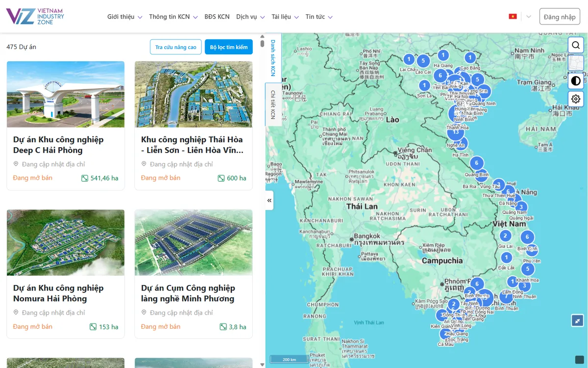Click the Vietnam Industry Zone logo
This screenshot has width=588, height=368.
pos(35,16)
